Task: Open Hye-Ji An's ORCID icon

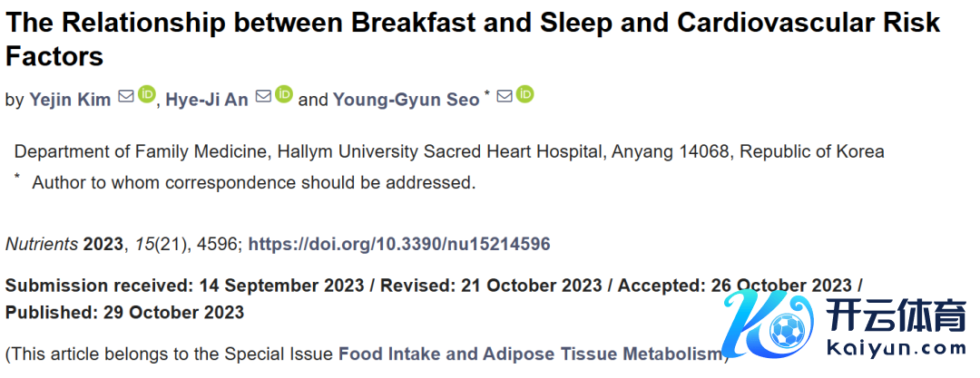Action: (284, 94)
